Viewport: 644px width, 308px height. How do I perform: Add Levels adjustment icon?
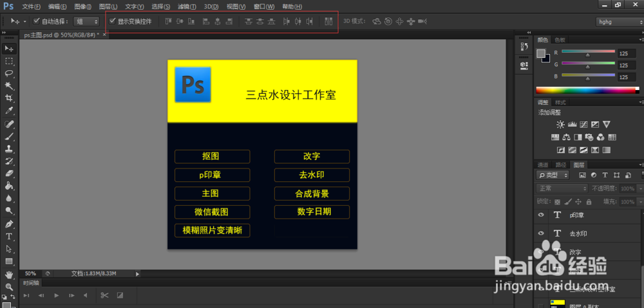point(572,124)
